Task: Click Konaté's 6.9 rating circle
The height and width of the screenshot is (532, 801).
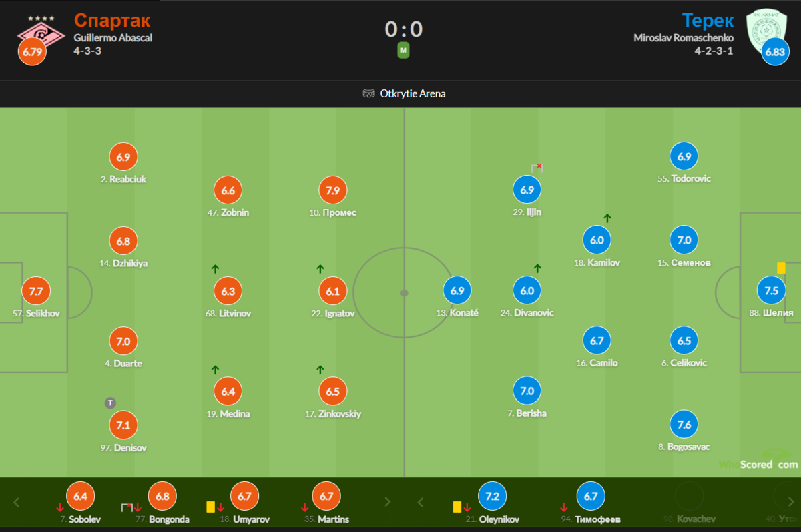Action: click(457, 290)
